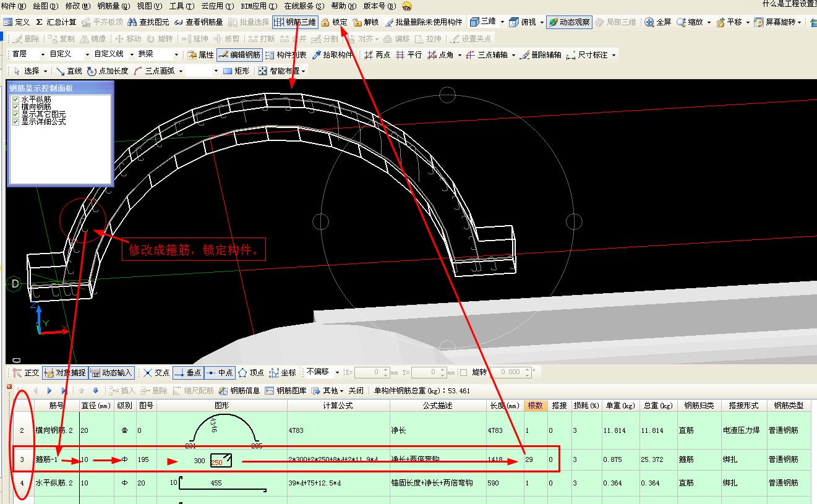The image size is (817, 504).
Task: Click the 锁定 lock icon
Action: [334, 22]
